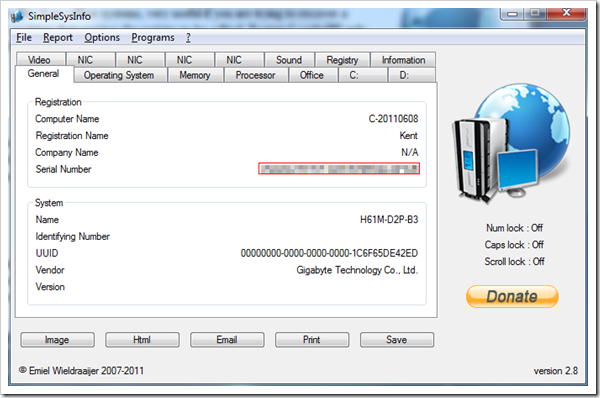Click the Donate button

512,297
